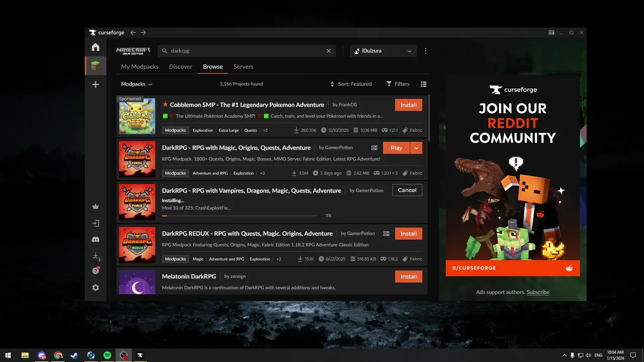644x362 pixels.
Task: Open the DarkRPG REDUX thumbnail
Action: tap(137, 245)
